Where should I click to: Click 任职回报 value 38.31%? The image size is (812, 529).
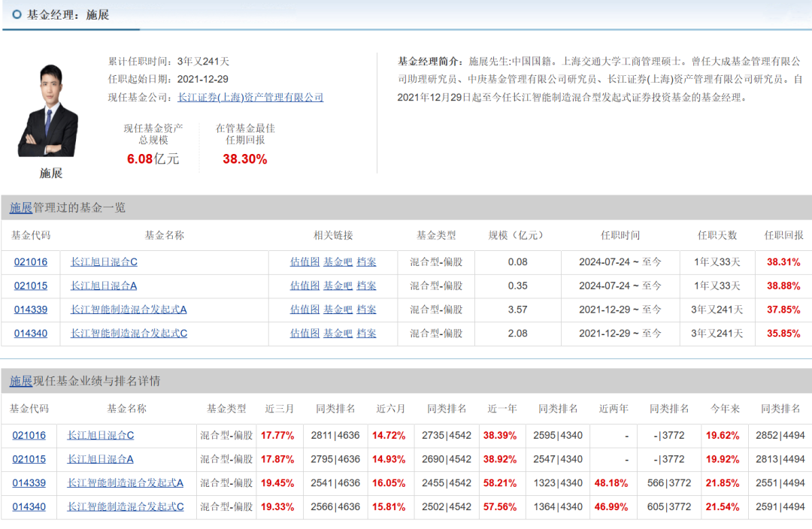point(783,262)
